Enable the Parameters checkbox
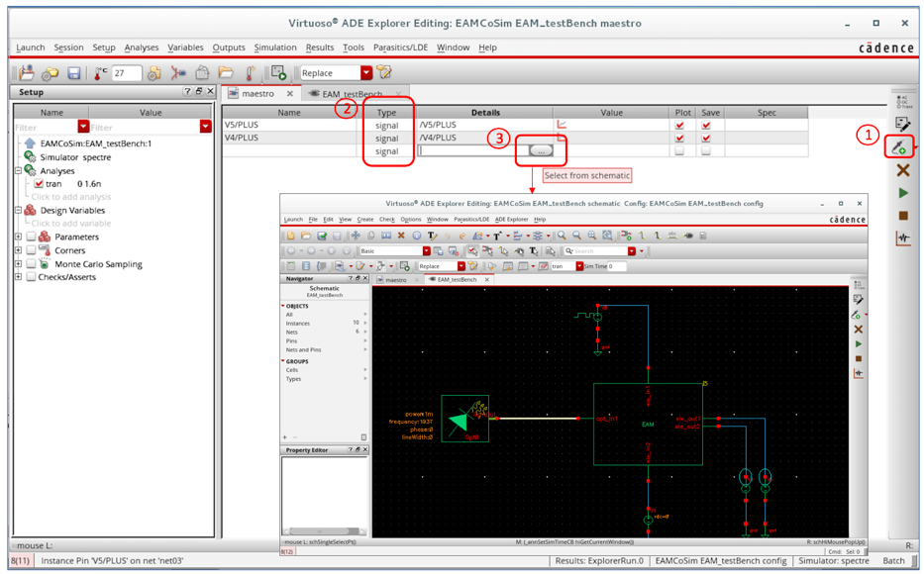This screenshot has width=924, height=574. 31,237
